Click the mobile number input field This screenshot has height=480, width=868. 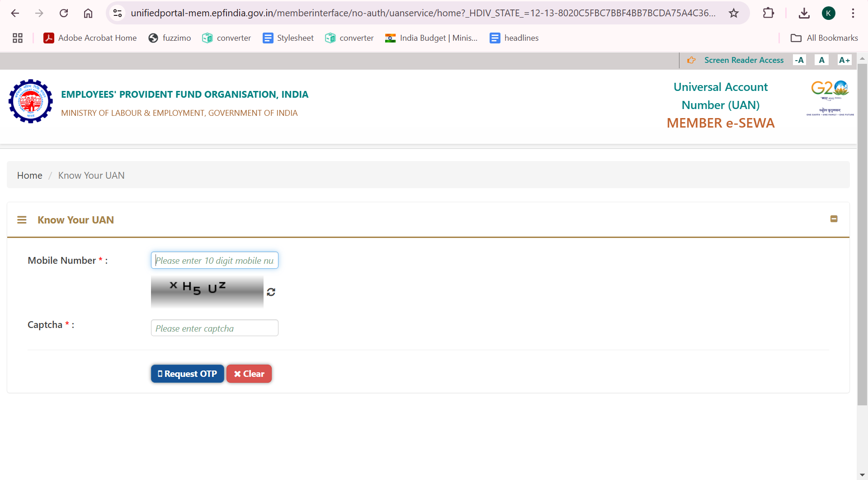[x=214, y=260]
